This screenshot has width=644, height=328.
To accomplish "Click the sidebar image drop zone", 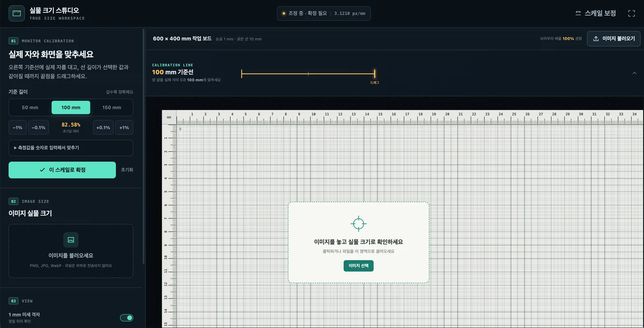I will (x=71, y=251).
